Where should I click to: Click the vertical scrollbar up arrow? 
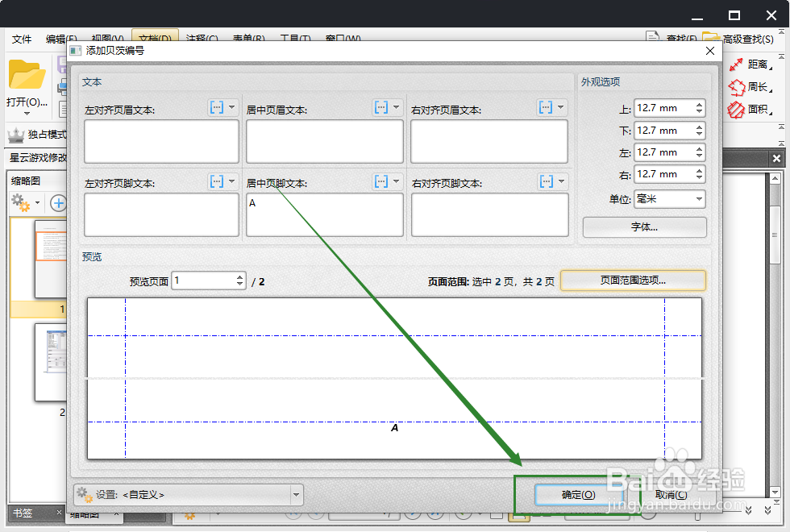(x=775, y=178)
